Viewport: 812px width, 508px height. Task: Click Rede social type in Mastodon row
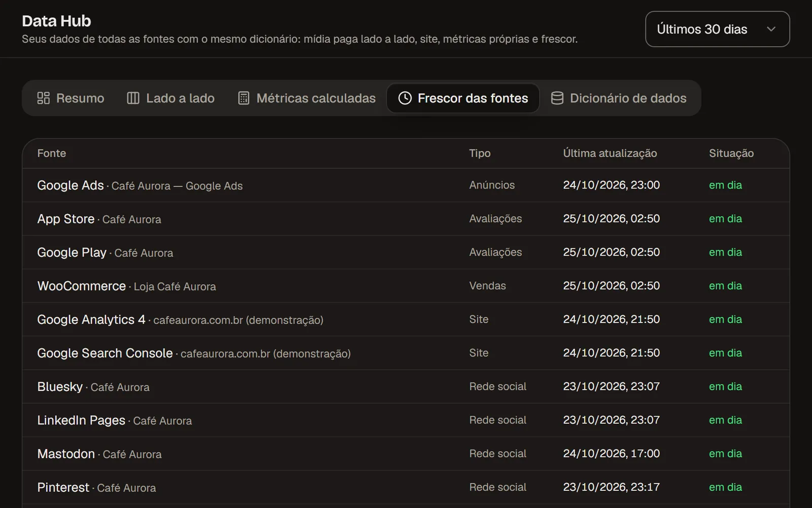[x=497, y=453]
